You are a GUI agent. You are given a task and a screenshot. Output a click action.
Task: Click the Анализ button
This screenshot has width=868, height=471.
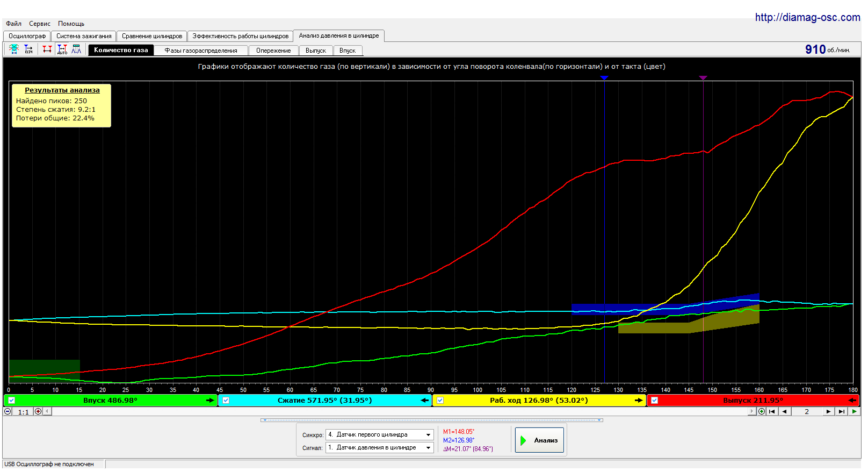(539, 440)
